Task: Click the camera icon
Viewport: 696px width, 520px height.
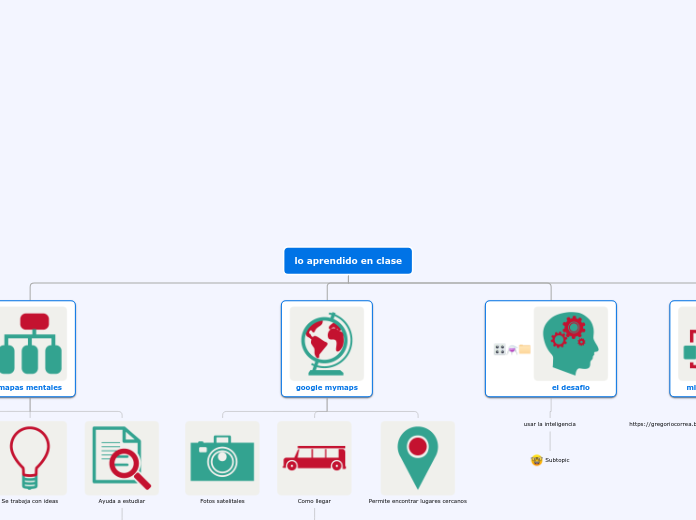Action: (222, 458)
